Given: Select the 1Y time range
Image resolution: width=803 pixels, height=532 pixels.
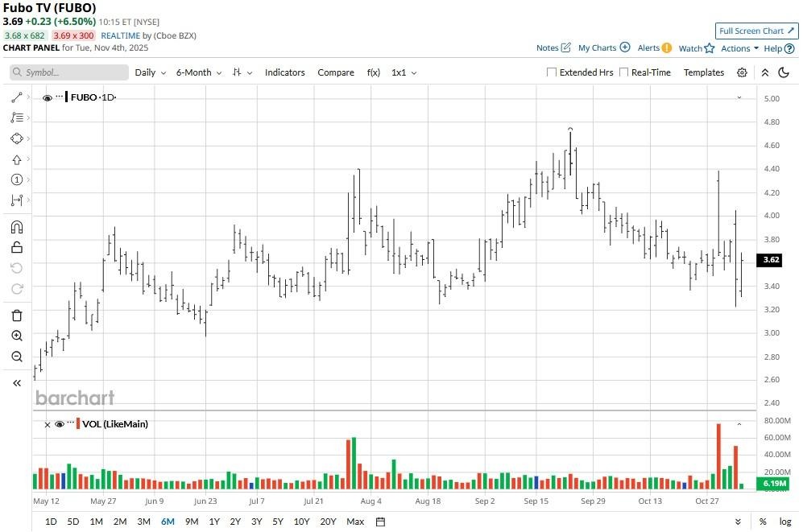Looking at the screenshot, I should click(x=214, y=522).
